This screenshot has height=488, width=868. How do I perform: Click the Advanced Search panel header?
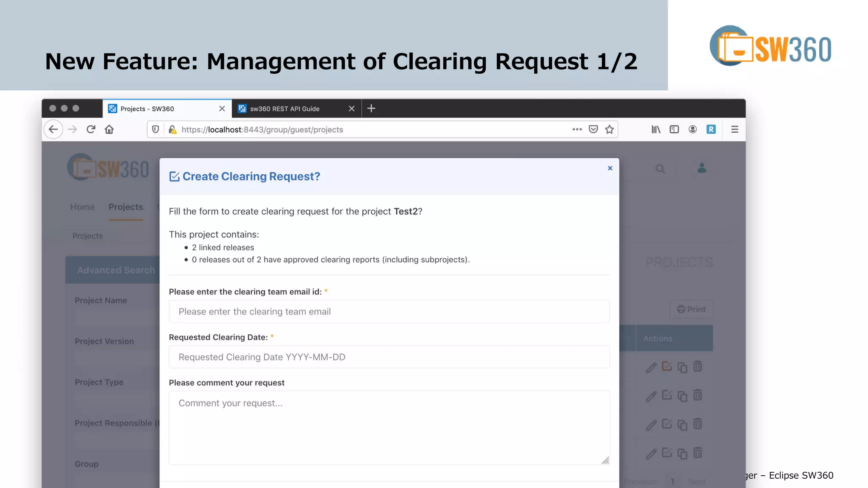(113, 270)
